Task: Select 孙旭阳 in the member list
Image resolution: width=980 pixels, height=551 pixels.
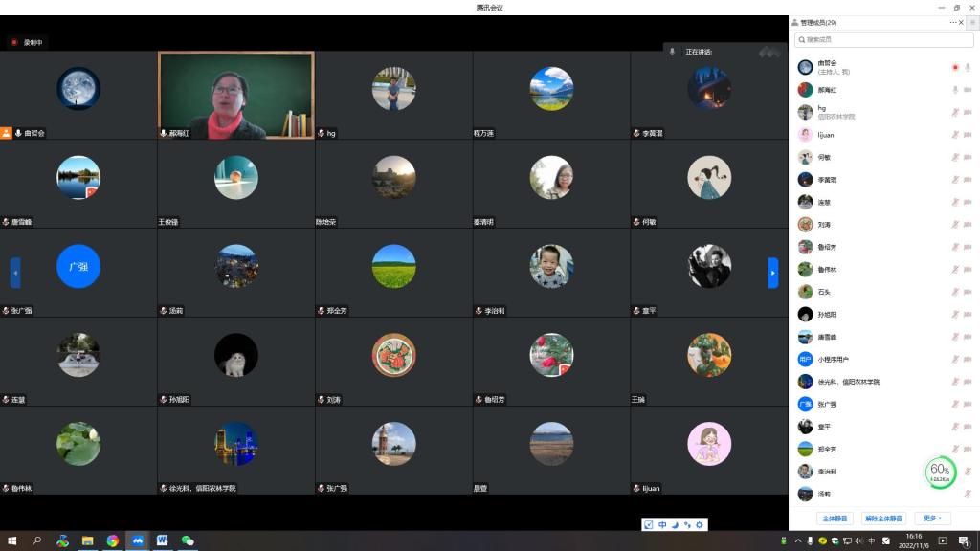Action: tap(828, 315)
